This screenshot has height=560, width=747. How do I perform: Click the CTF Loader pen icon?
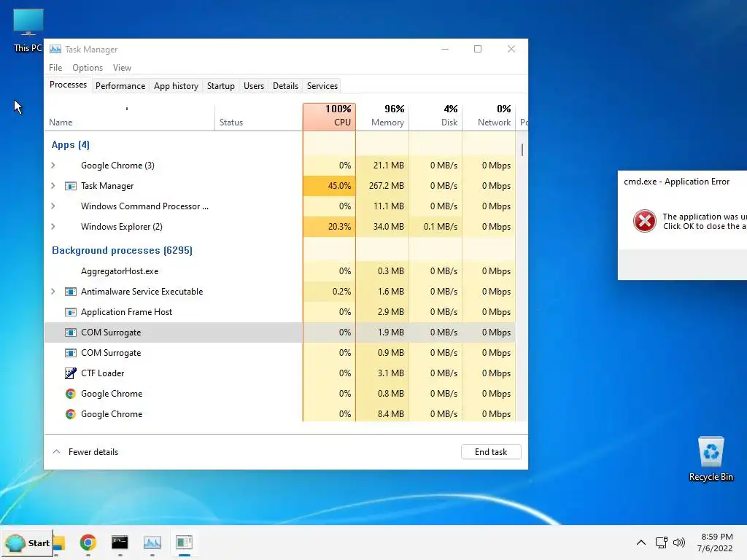pyautogui.click(x=71, y=373)
